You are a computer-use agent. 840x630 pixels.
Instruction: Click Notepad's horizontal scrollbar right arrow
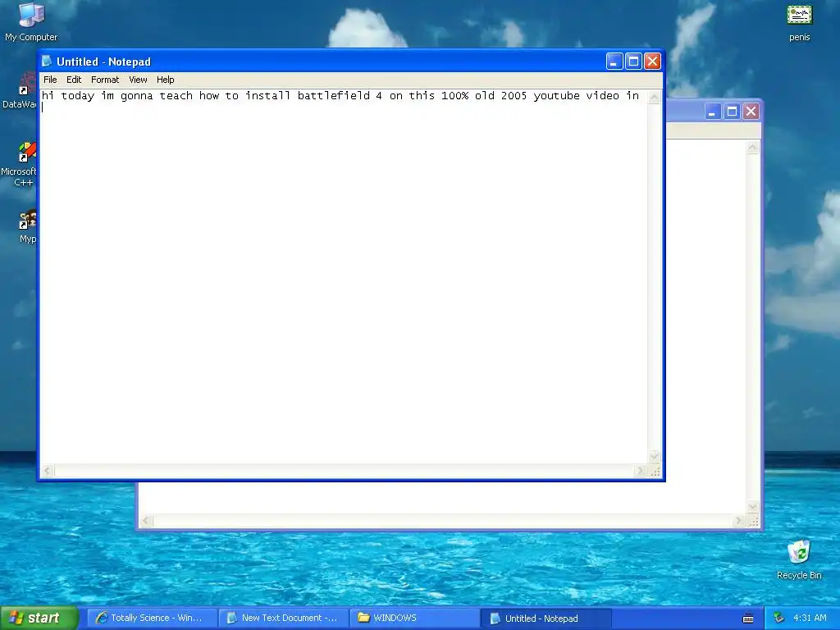[x=640, y=471]
